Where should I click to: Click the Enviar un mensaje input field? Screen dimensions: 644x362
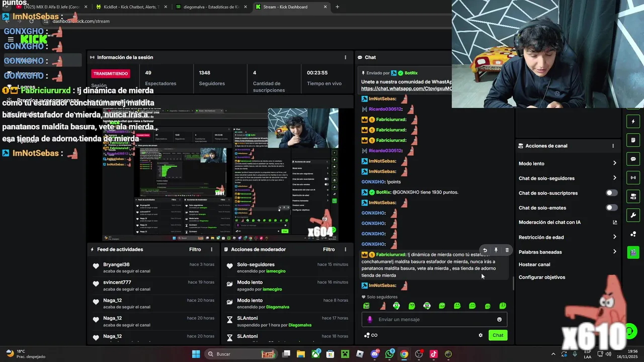point(434,319)
